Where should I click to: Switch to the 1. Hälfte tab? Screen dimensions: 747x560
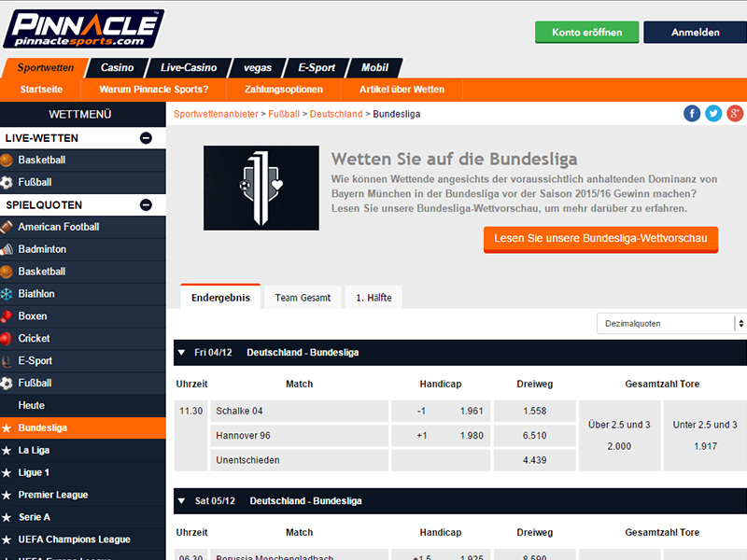point(374,298)
